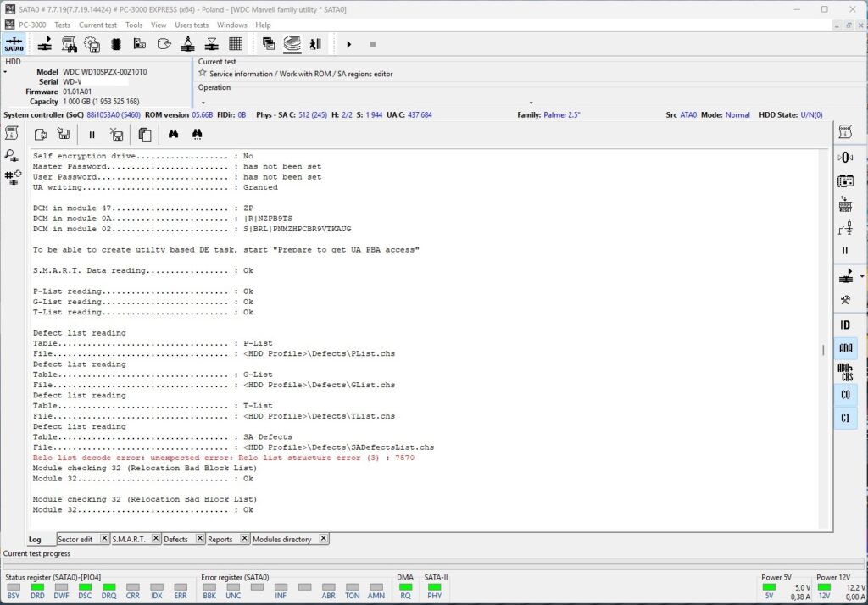
Task: Pause logging using the log toolbar pause icon
Action: pos(92,135)
